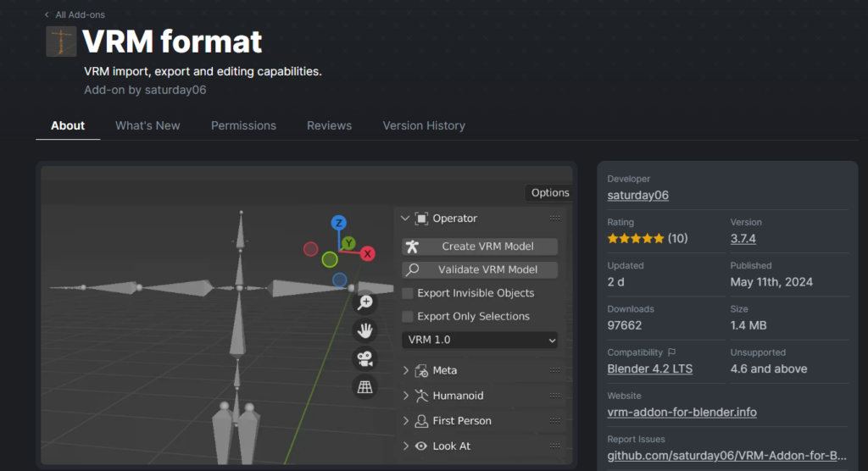Screen dimensions: 868x471
Task: Enable Export Invisible Objects checkbox
Action: pos(408,293)
